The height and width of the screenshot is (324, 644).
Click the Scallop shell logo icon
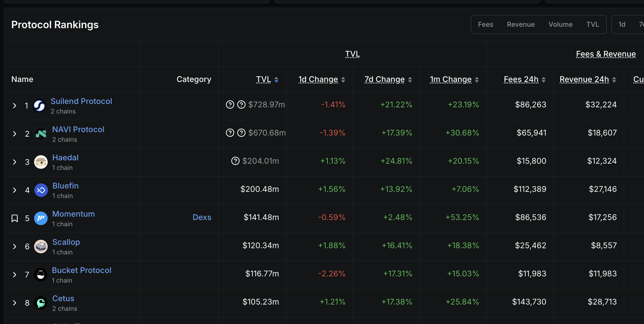pyautogui.click(x=41, y=247)
